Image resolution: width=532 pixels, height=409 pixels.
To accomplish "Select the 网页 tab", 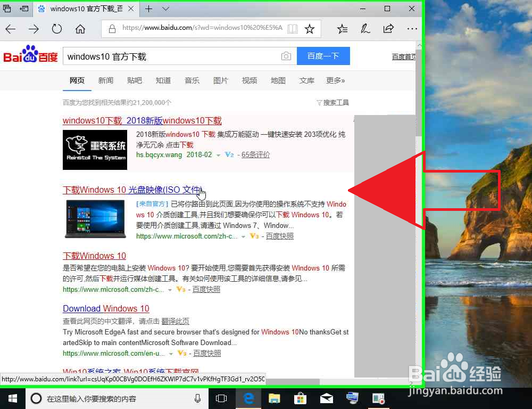I will coord(77,80).
